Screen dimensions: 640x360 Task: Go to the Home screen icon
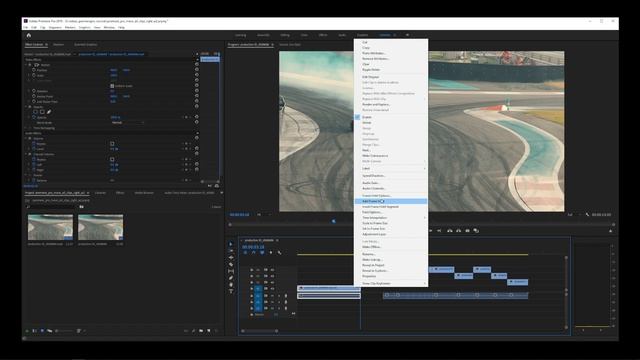click(x=29, y=35)
